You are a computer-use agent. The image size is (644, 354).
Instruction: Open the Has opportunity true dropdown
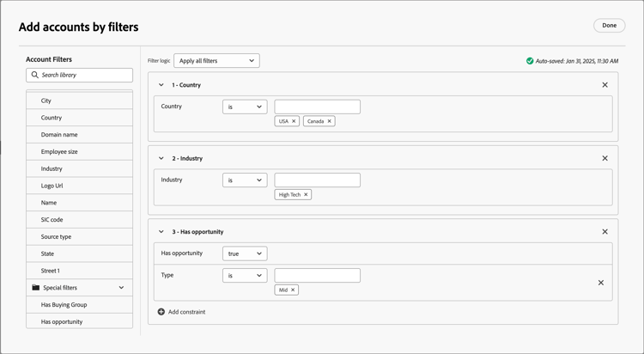245,253
